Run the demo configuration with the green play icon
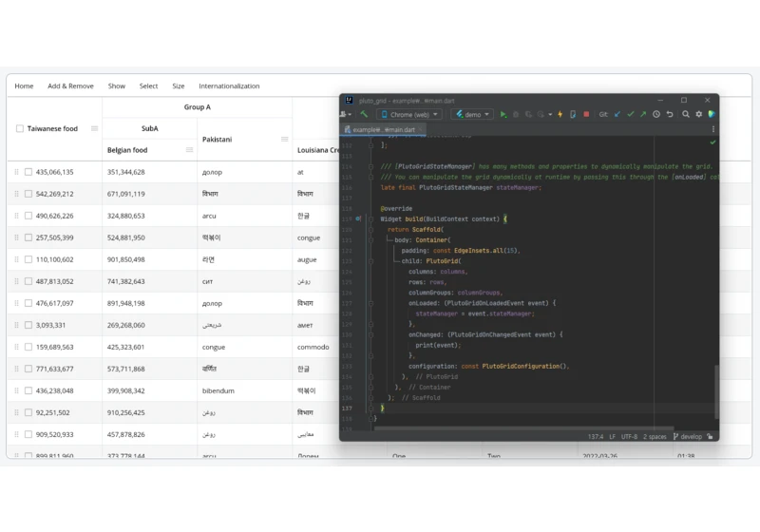760x532 pixels. pos(503,114)
